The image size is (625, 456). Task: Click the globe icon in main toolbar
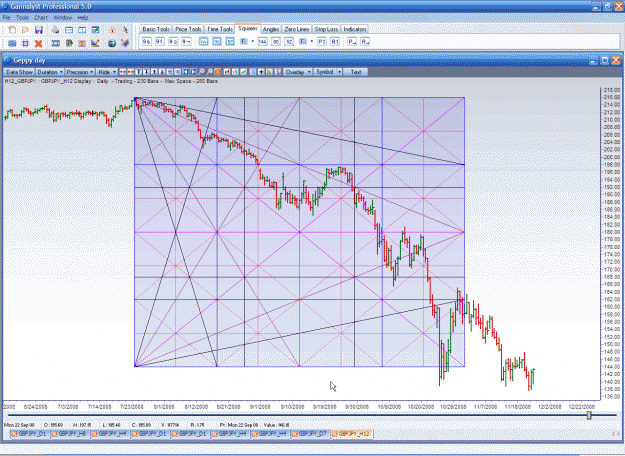(112, 43)
